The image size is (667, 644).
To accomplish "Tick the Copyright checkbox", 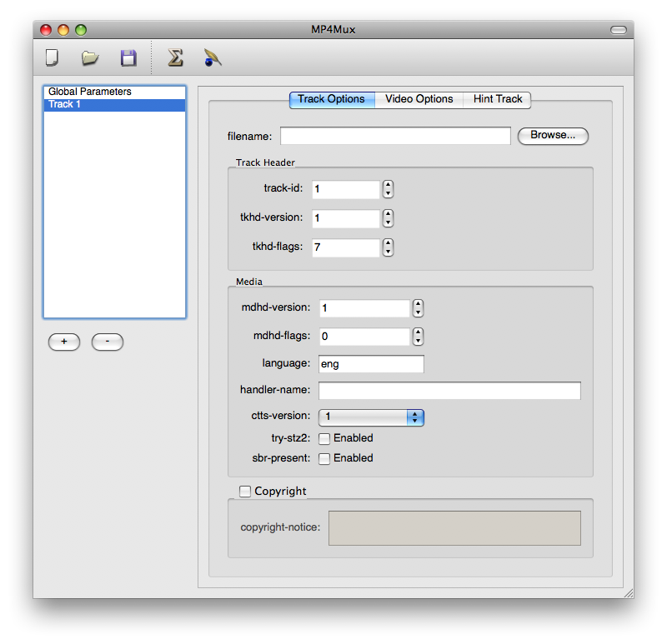I will tap(245, 492).
